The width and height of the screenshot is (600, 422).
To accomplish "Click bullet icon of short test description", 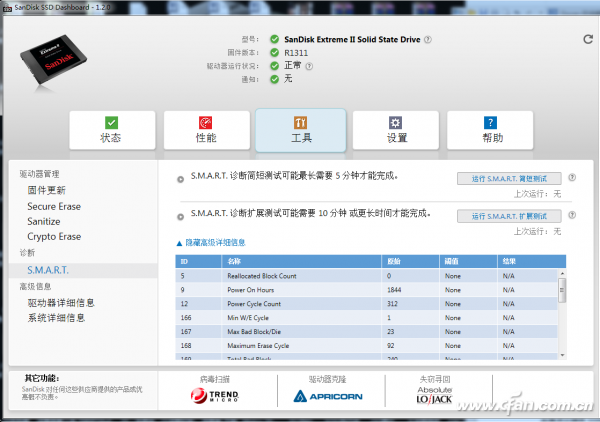I will pos(180,179).
